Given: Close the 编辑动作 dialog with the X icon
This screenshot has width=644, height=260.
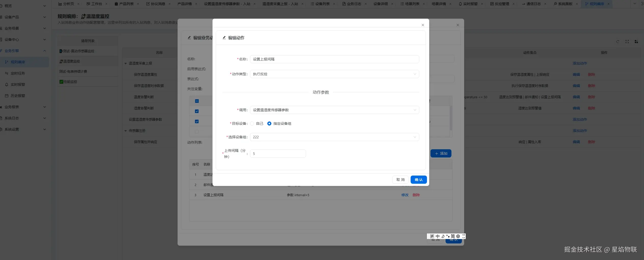Looking at the screenshot, I should [x=423, y=25].
